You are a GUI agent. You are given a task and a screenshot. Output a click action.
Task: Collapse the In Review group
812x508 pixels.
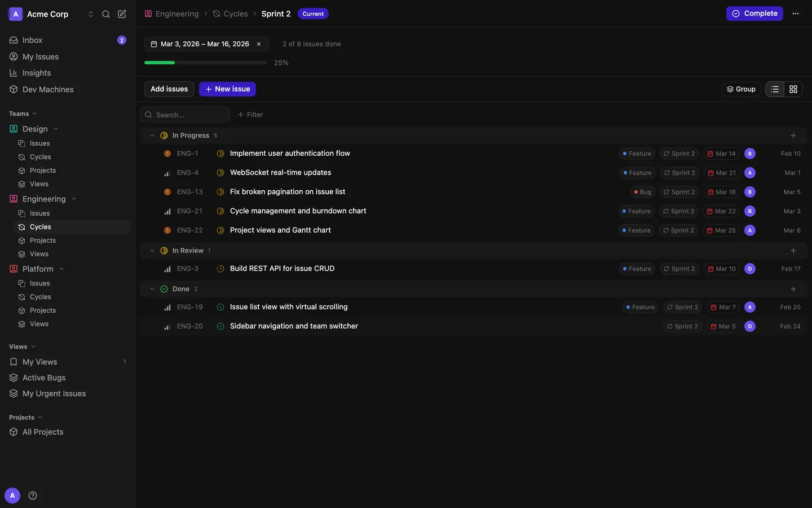152,251
